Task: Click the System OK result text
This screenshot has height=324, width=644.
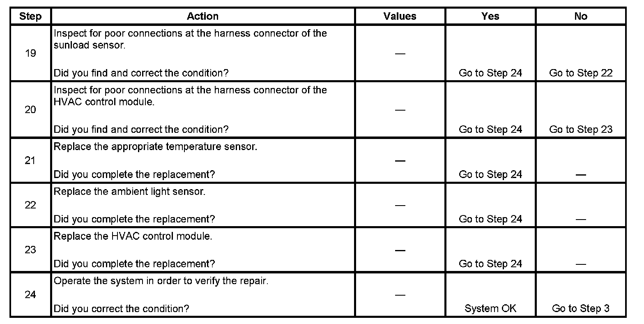Action: coord(490,308)
